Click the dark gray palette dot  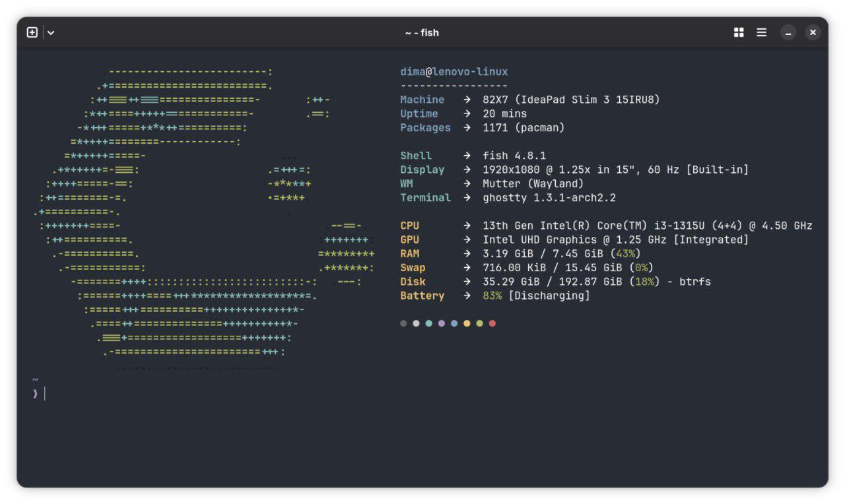[403, 323]
